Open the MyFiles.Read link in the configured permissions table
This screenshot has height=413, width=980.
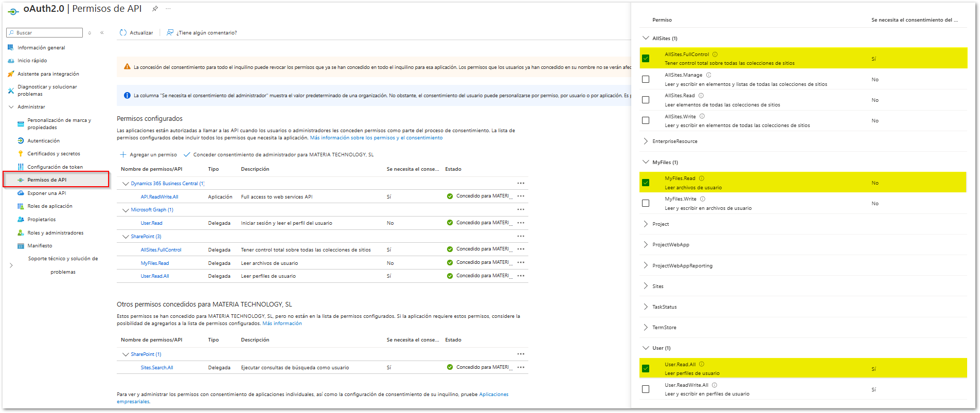click(155, 263)
